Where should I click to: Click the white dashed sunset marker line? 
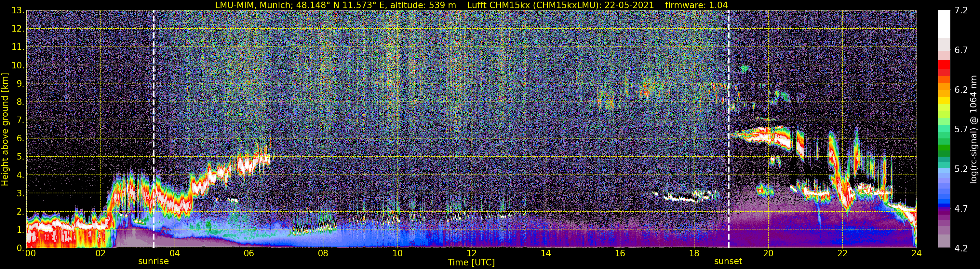[x=729, y=129]
